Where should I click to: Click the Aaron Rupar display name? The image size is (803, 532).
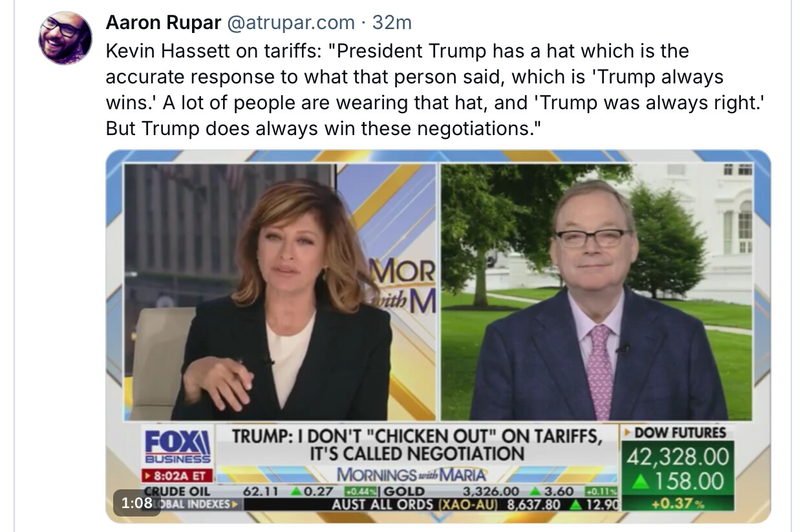pos(163,23)
